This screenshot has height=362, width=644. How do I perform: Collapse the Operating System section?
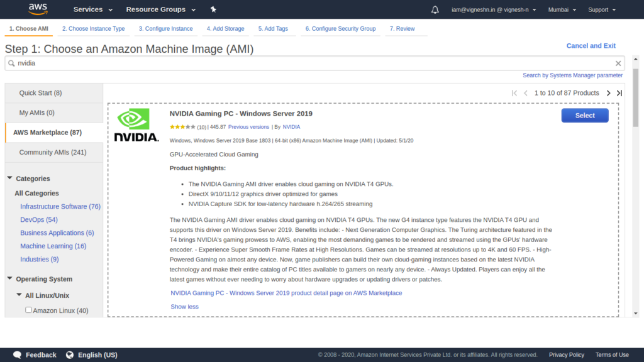[10, 278]
